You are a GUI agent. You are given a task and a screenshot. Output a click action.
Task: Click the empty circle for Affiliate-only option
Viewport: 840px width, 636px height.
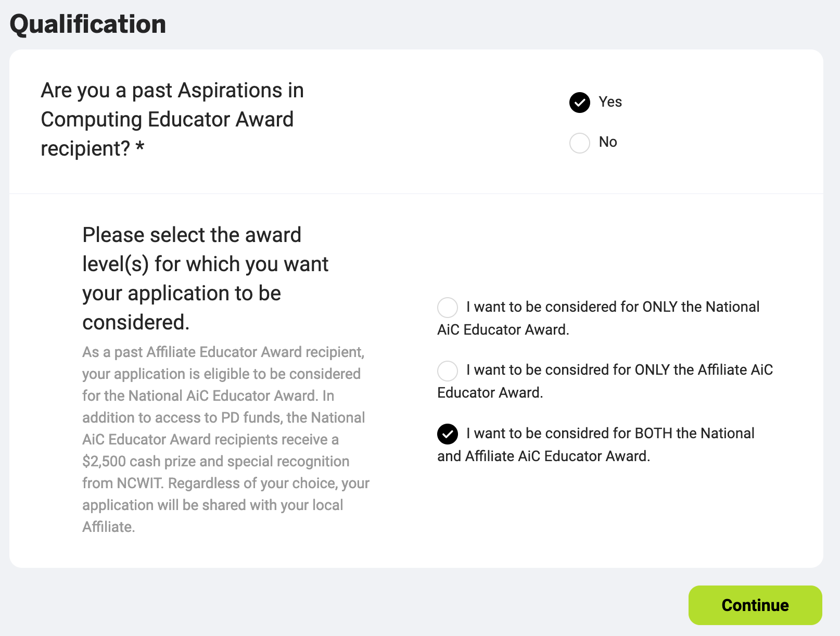pos(448,371)
